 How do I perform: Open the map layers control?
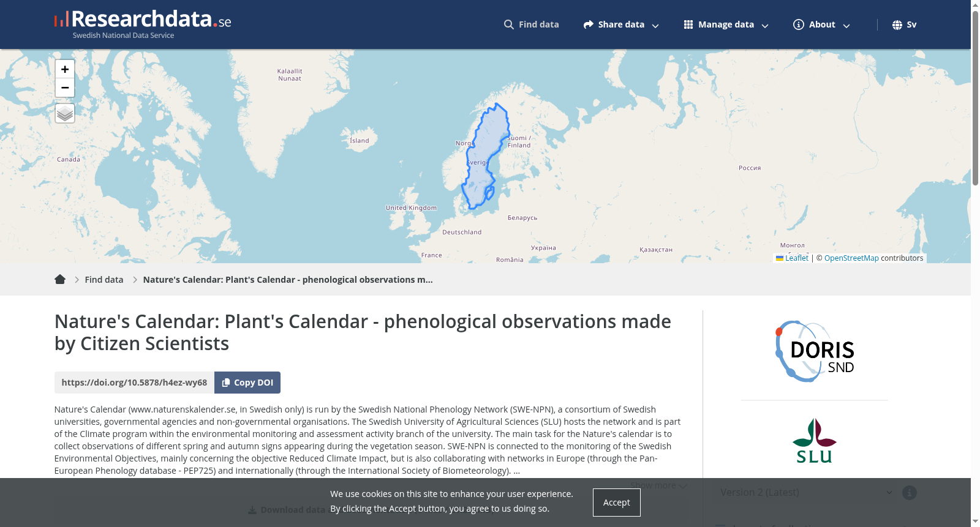[x=65, y=113]
